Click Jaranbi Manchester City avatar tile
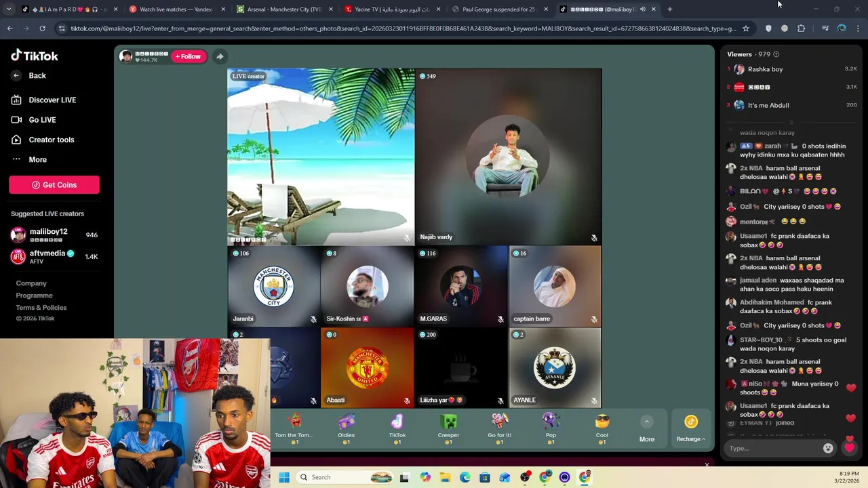The width and height of the screenshot is (868, 488). coord(274,286)
